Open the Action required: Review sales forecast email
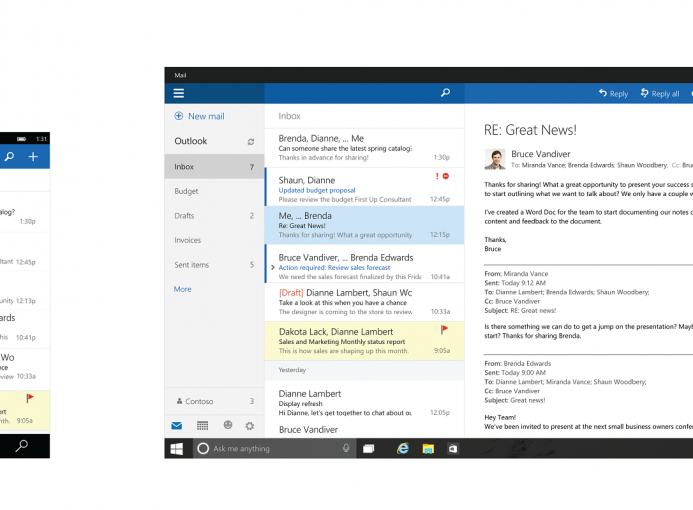The width and height of the screenshot is (693, 510). (x=364, y=264)
